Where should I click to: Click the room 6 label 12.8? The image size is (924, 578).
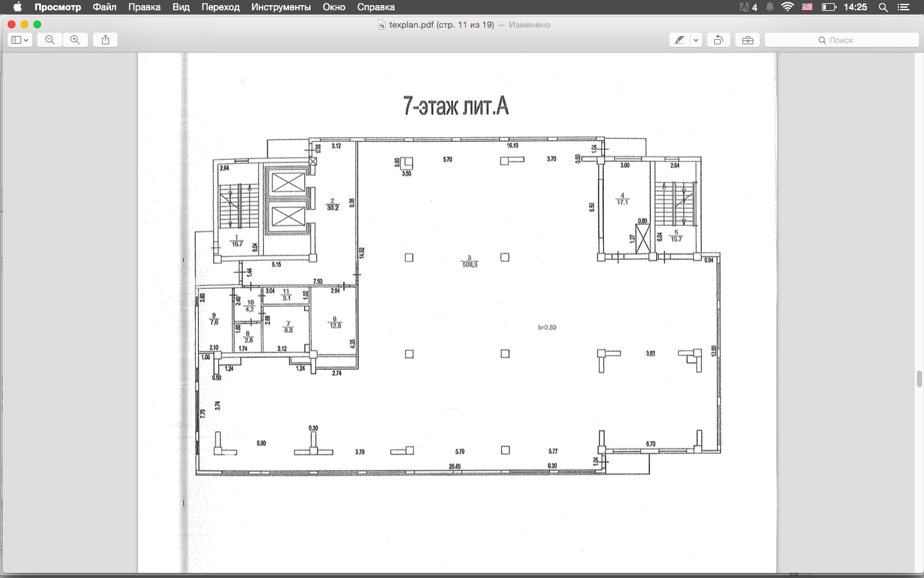(x=335, y=326)
